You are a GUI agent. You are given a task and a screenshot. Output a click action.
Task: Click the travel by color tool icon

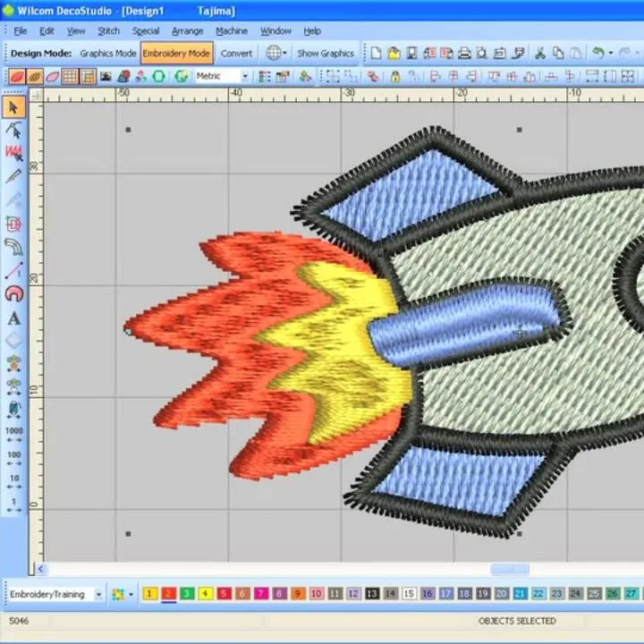pyautogui.click(x=14, y=387)
